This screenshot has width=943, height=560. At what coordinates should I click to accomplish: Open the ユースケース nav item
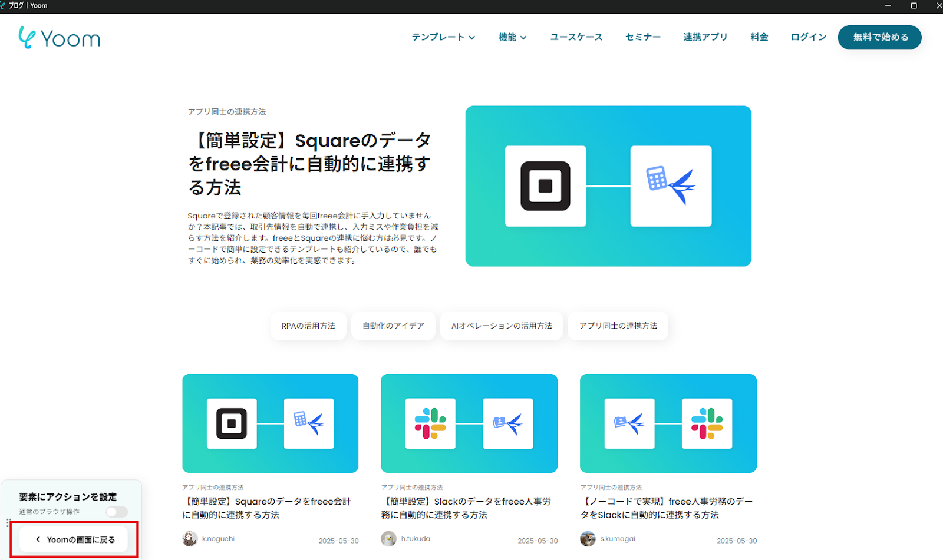[576, 37]
